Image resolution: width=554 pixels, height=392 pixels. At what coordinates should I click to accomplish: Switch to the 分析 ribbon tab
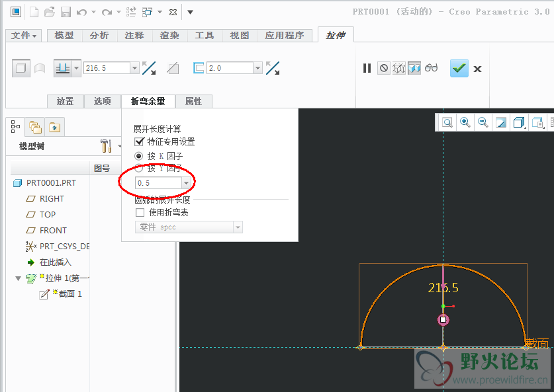click(x=99, y=36)
